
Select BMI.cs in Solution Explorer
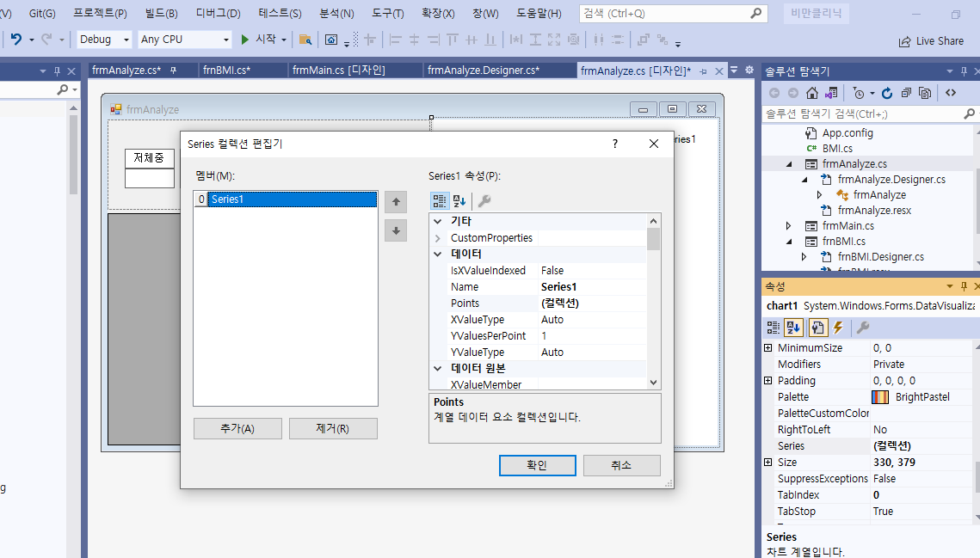click(837, 148)
